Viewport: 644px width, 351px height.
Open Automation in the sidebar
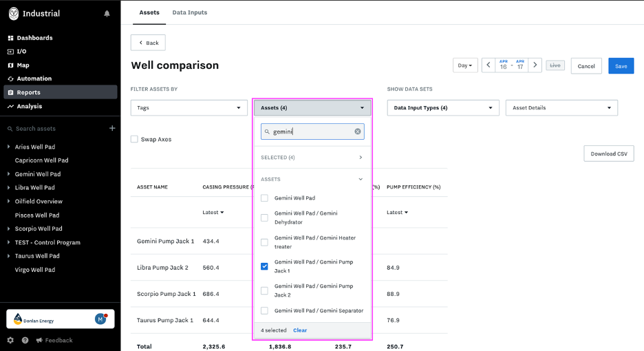(34, 78)
